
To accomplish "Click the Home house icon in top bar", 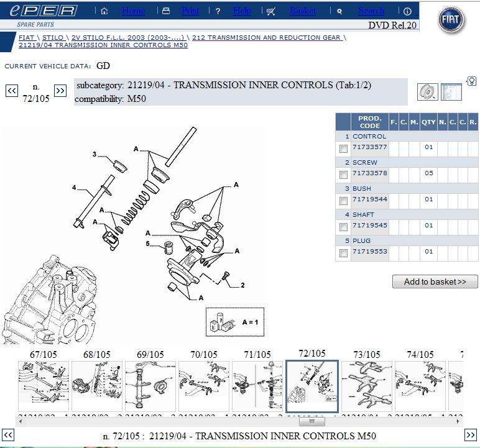I will coord(104,11).
